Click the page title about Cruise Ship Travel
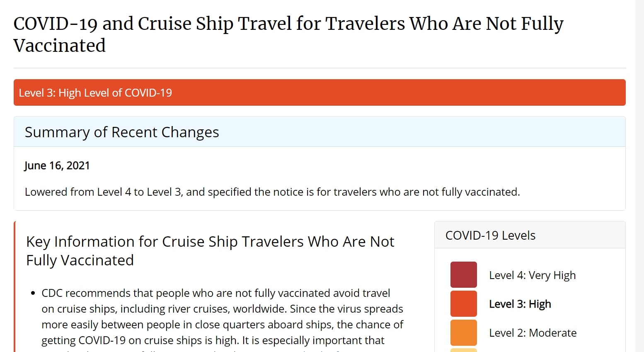644x352 pixels. coord(288,34)
